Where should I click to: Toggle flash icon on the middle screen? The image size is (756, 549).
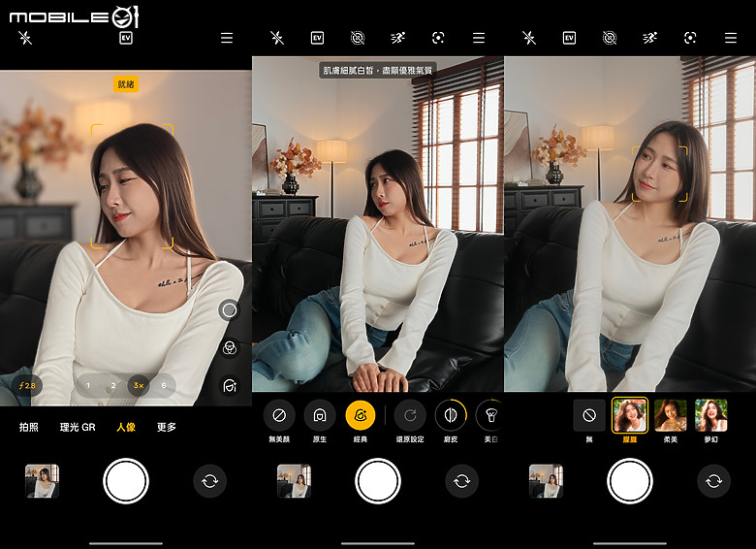[x=277, y=38]
